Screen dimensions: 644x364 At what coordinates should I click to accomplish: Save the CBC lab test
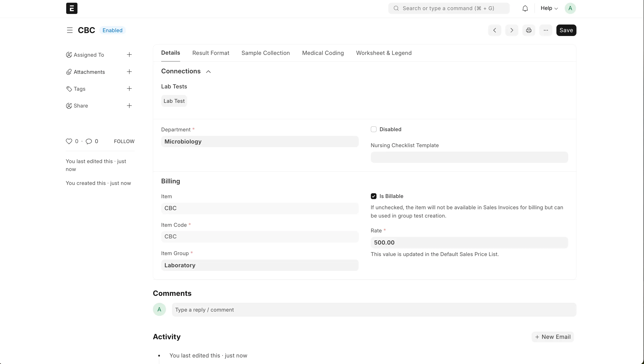pos(566,30)
